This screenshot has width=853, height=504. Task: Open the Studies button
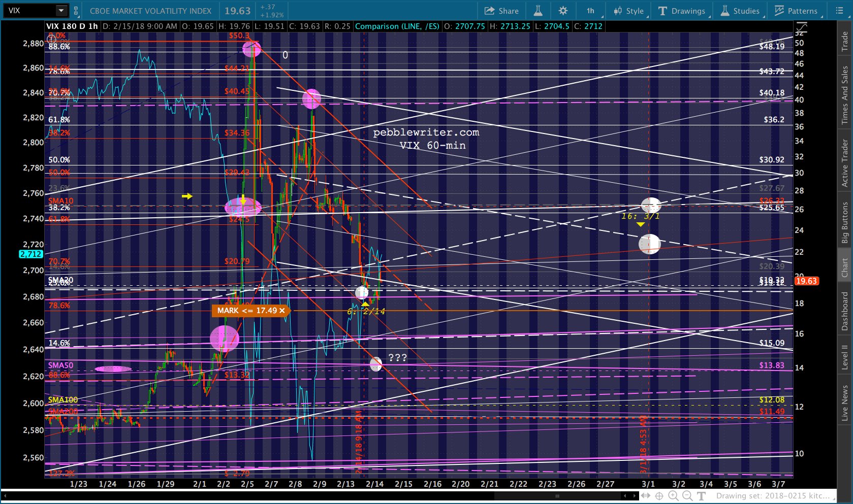(740, 11)
